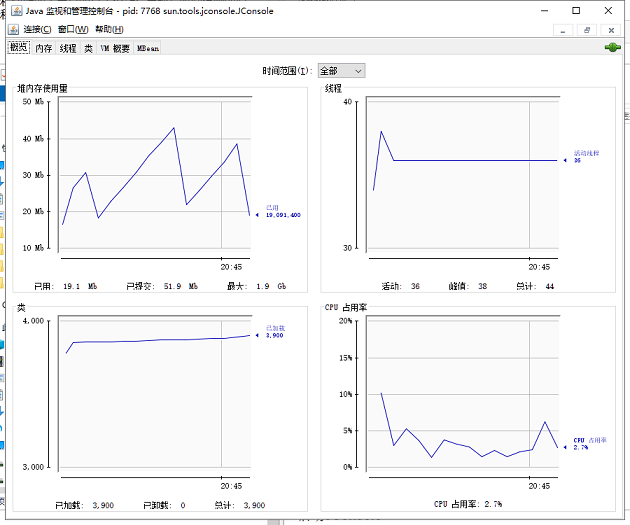Image resolution: width=630 pixels, height=525 pixels.
Task: Click the internal frame icon beside 连接 menu
Action: click(x=14, y=29)
